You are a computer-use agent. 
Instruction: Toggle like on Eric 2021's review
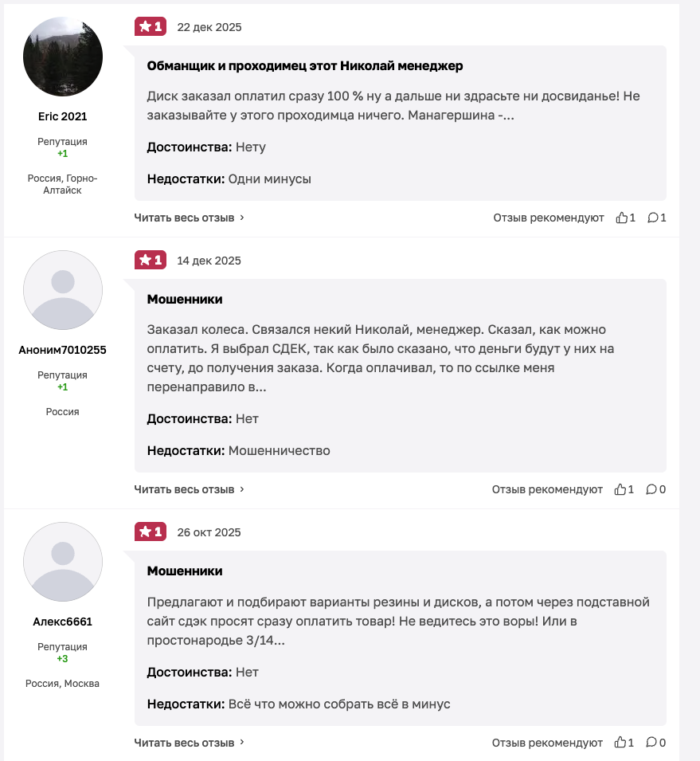[624, 217]
